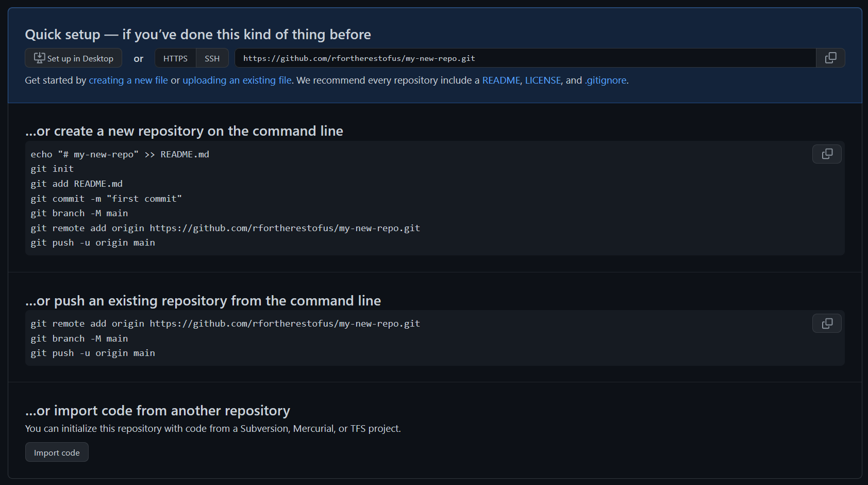This screenshot has height=485, width=868.
Task: Click the push an existing repository heading
Action: 203,301
